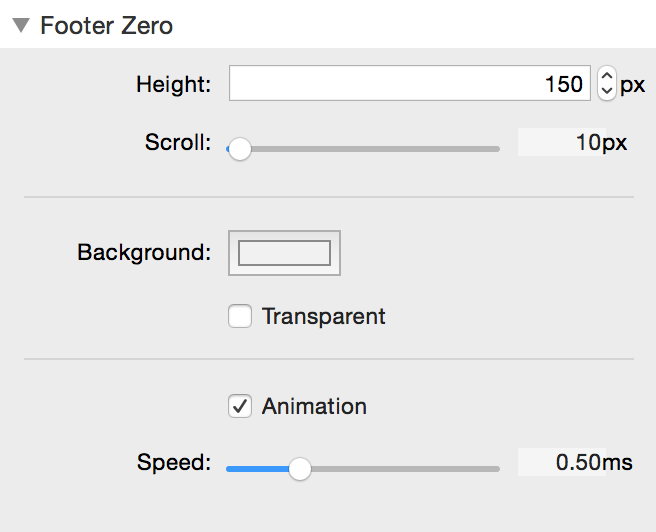Click the Footer Zero section title

106,26
